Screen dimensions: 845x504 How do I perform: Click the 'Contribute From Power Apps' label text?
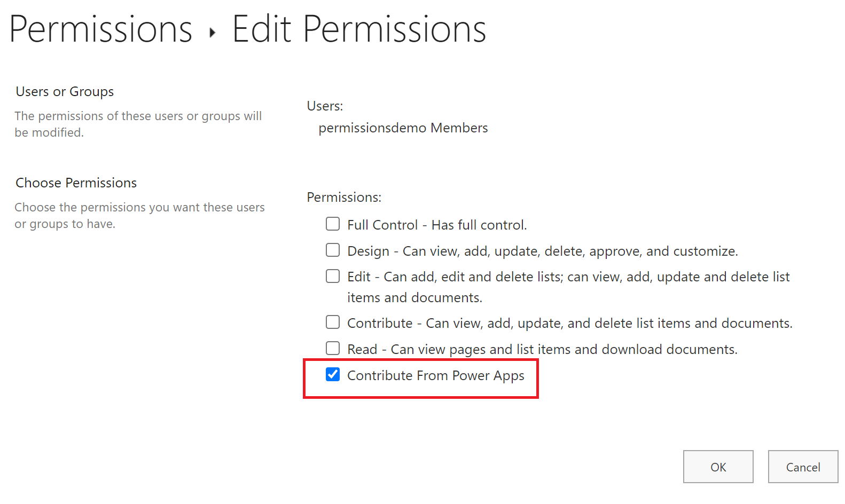coord(435,376)
